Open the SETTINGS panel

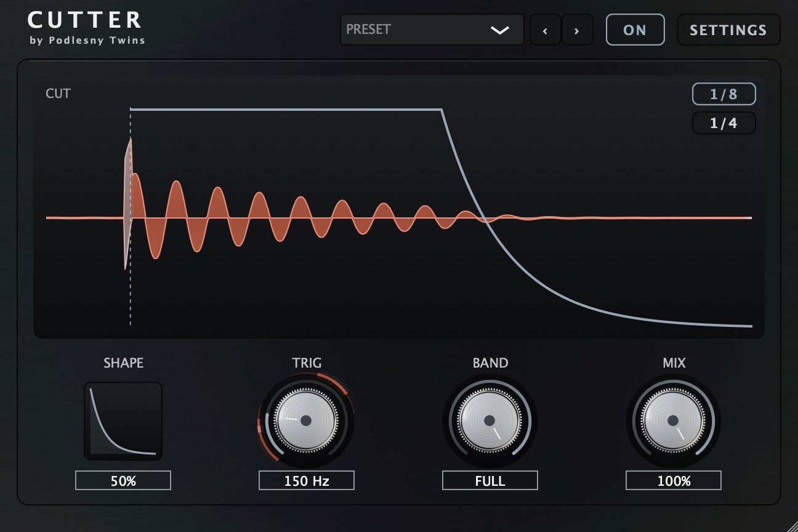click(728, 30)
